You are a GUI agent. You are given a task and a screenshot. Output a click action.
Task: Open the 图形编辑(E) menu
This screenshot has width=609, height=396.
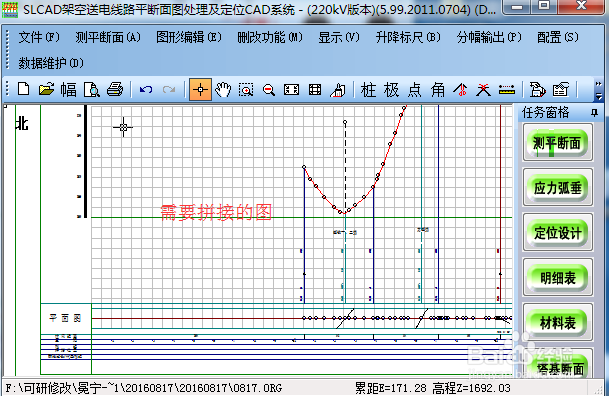189,37
